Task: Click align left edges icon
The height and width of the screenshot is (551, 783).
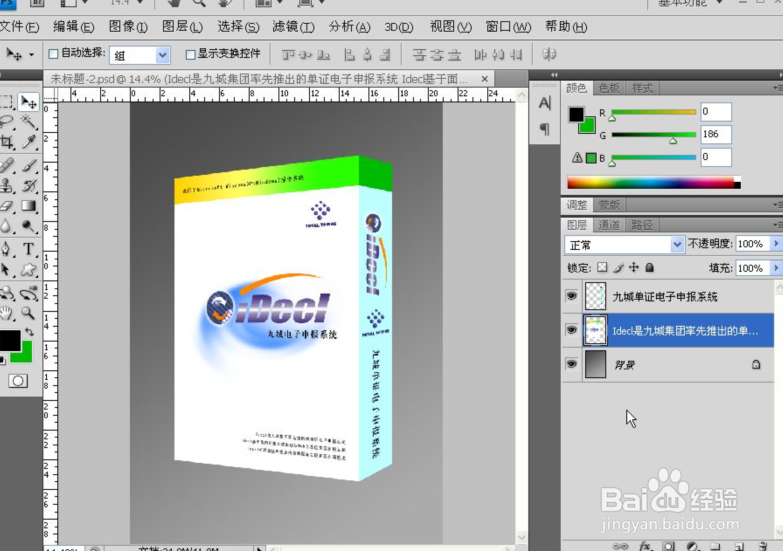Action: [x=350, y=54]
